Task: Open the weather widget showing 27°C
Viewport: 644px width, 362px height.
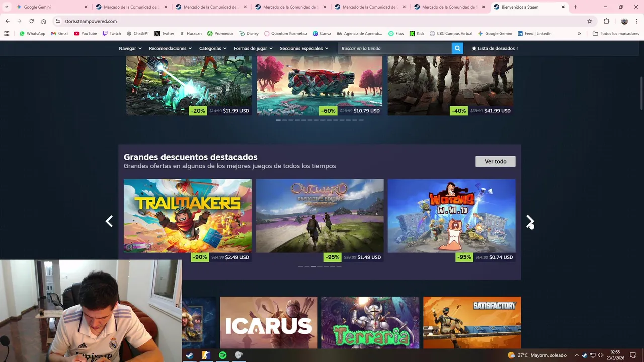Action: 537,355
